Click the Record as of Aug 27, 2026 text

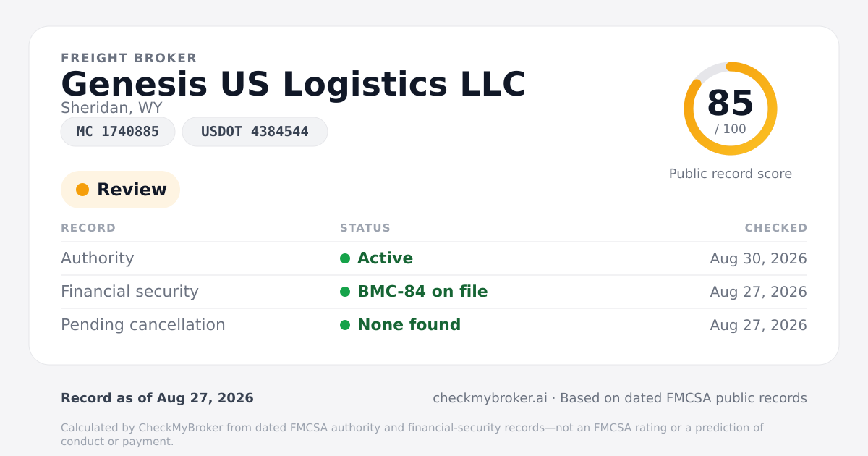click(157, 398)
